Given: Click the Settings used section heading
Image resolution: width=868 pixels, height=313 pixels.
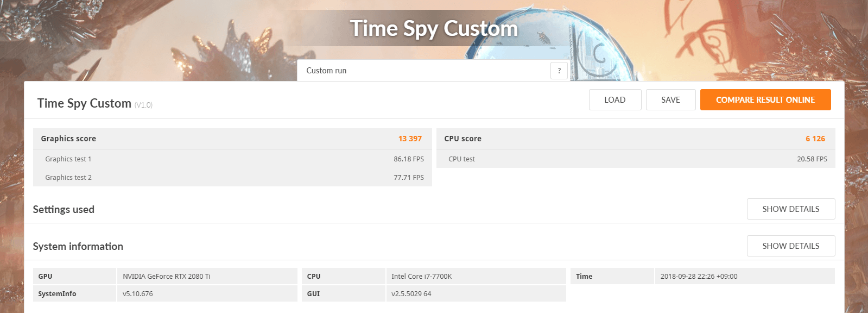Looking at the screenshot, I should [64, 210].
